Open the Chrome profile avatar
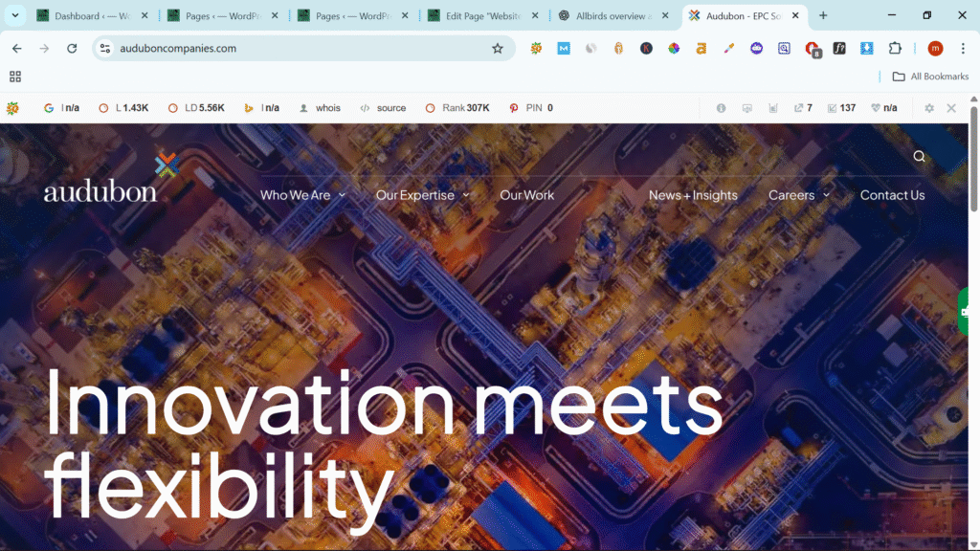The width and height of the screenshot is (980, 551). (935, 49)
